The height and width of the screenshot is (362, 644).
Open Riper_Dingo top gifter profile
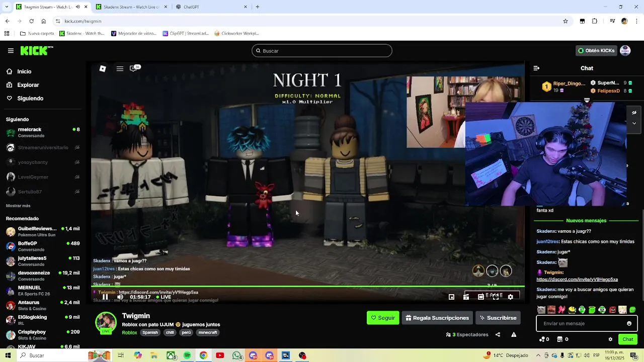click(563, 86)
